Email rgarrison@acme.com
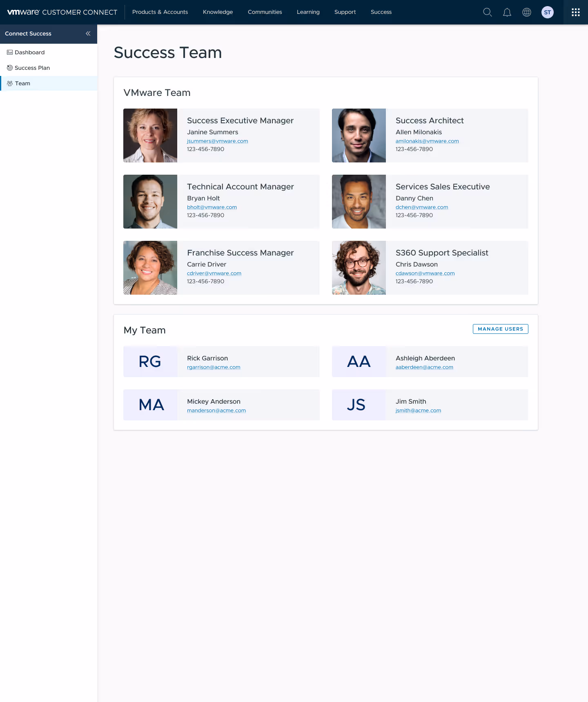 point(214,367)
